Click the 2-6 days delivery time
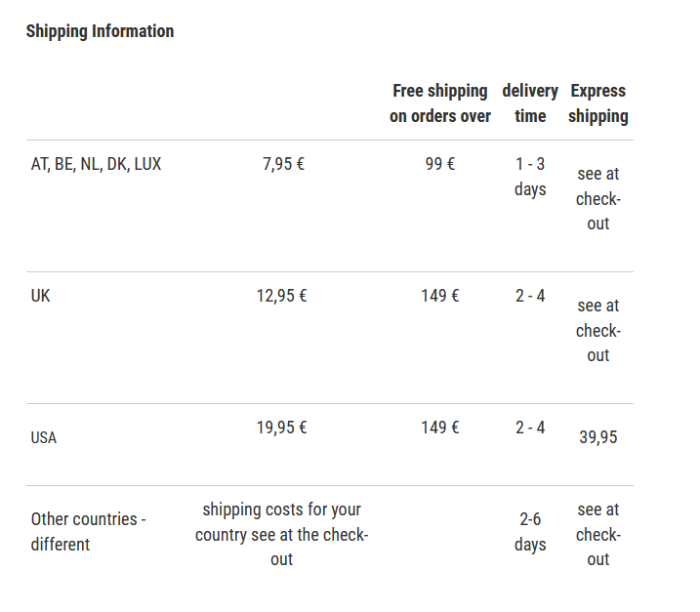 [x=530, y=532]
